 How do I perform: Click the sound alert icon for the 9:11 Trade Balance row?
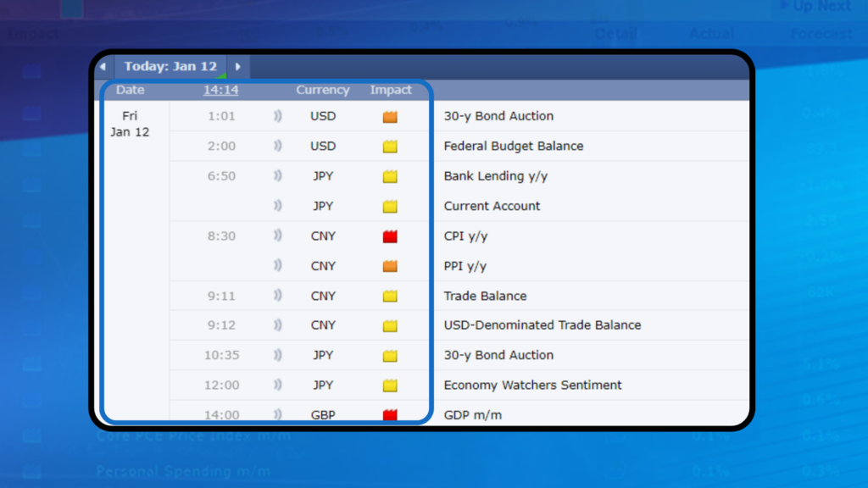point(277,296)
